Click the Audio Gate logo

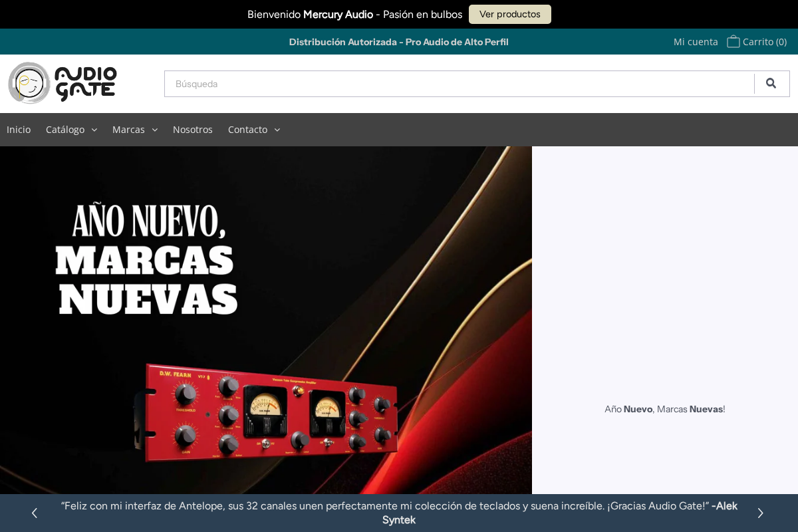click(62, 83)
